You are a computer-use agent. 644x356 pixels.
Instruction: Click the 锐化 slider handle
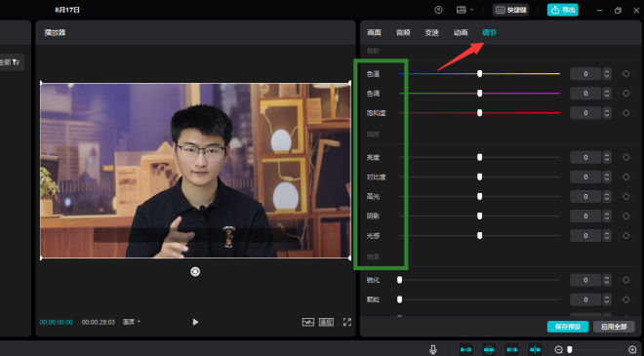[x=400, y=280]
